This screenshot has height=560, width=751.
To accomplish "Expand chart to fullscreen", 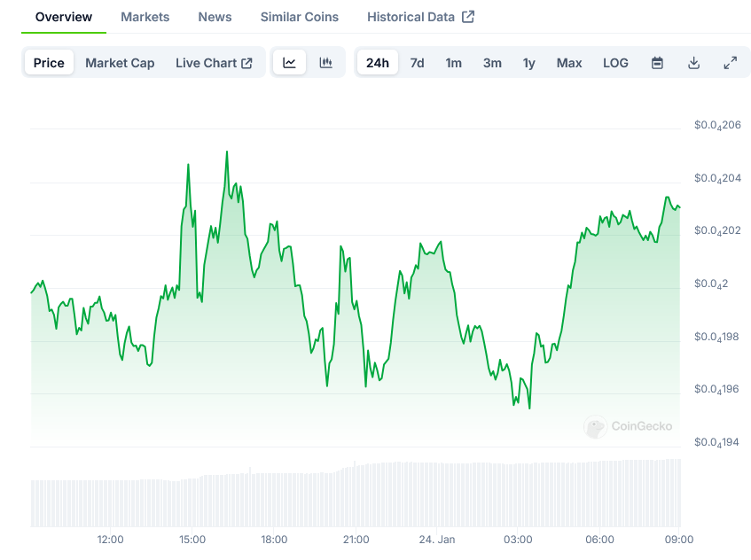I will click(x=730, y=63).
